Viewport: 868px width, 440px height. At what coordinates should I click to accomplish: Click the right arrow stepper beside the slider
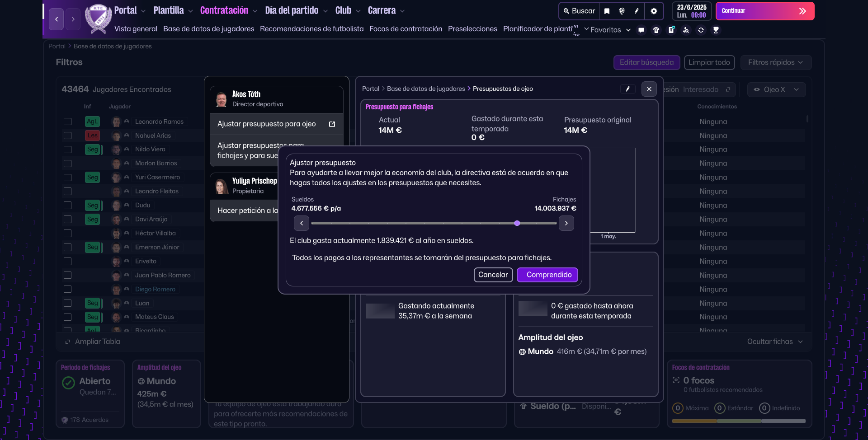coord(566,223)
